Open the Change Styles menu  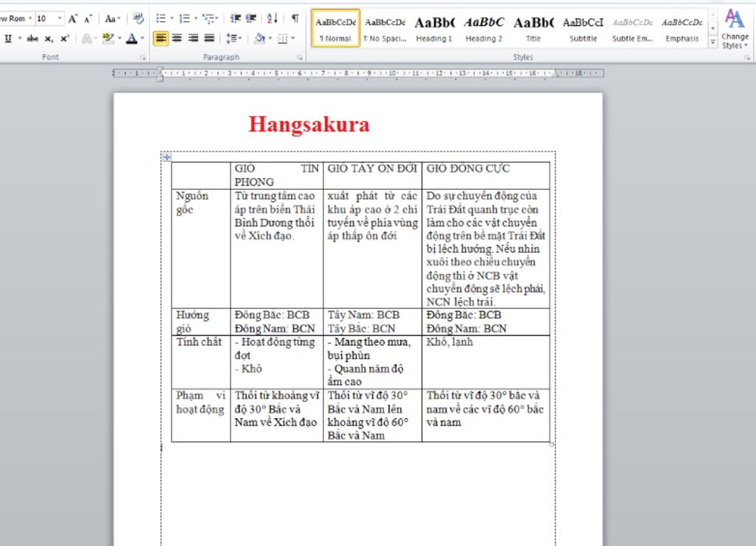tap(735, 30)
